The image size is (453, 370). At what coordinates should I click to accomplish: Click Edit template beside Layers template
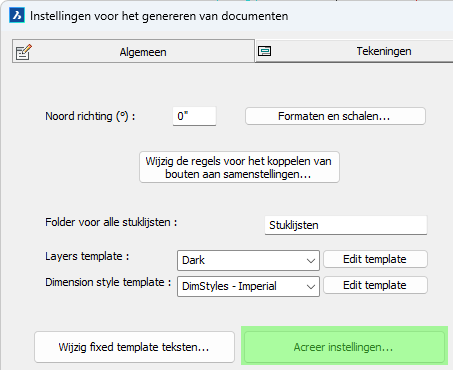[375, 259]
